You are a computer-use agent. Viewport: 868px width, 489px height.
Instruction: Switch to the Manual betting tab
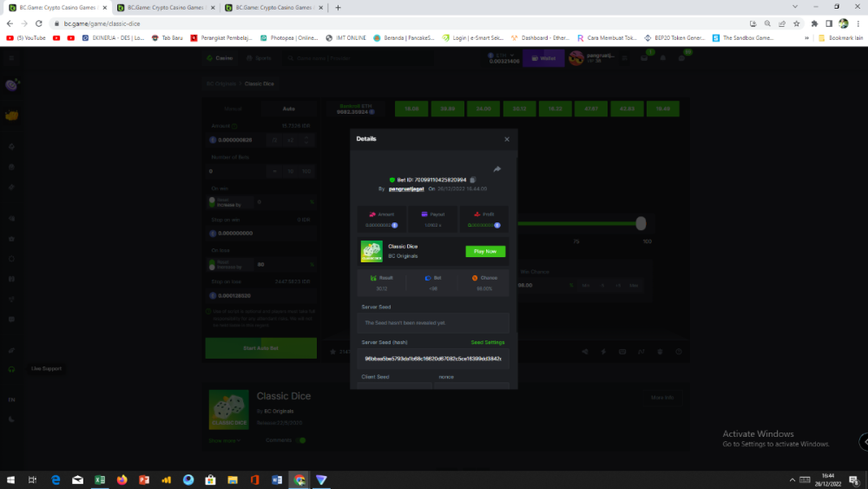[233, 109]
